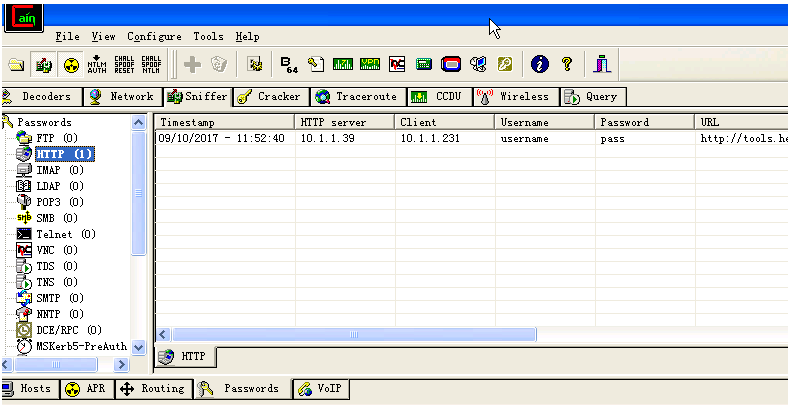Open the Help menu
Screen dimensions: 788x405
click(247, 37)
